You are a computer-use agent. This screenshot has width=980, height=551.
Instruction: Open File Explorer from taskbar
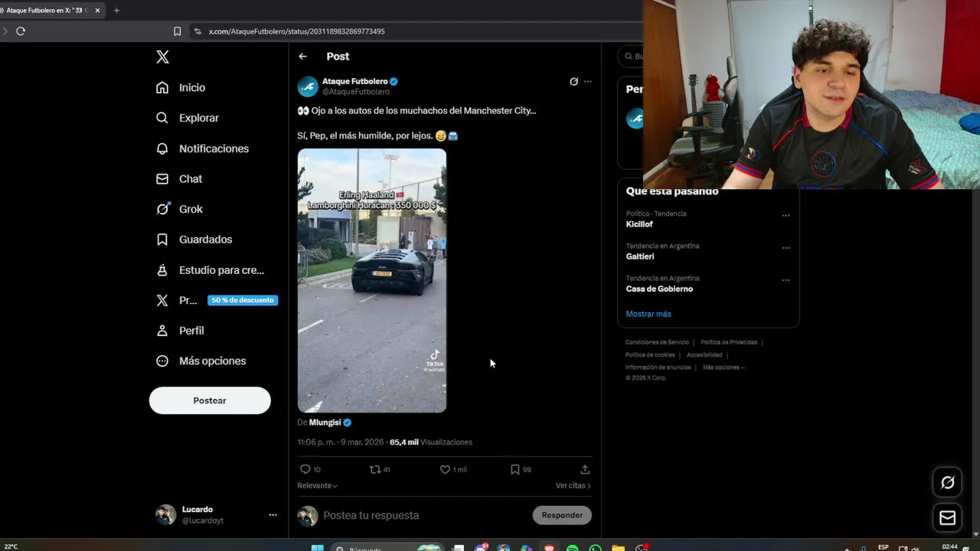coord(618,548)
